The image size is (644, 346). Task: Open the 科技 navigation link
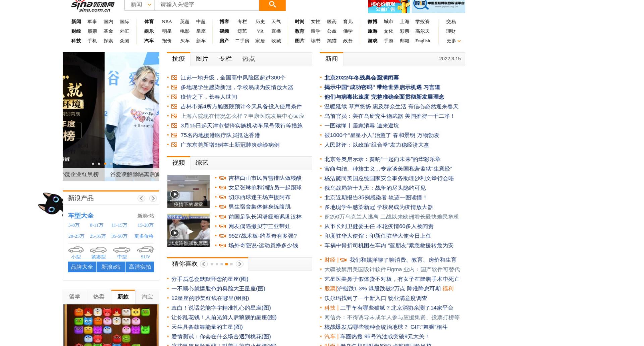[x=76, y=41]
